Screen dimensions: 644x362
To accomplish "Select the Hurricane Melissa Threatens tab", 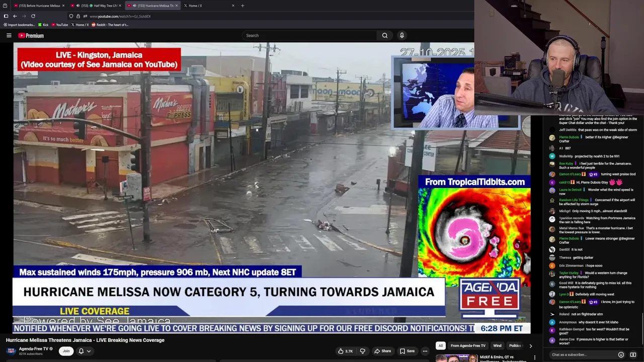I will coord(153,6).
